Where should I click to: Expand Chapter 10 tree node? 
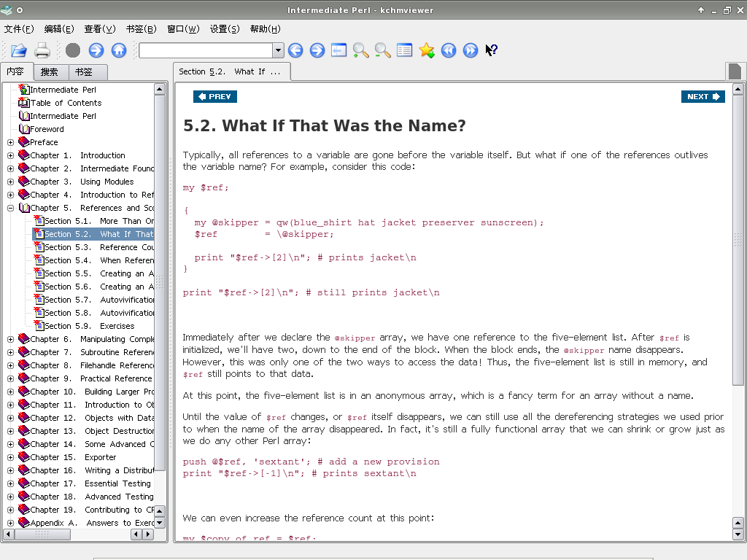10,392
